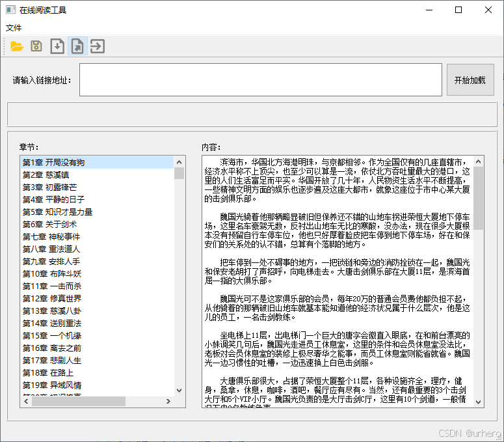
Task: Click the download arrow document icon
Action: (57, 46)
